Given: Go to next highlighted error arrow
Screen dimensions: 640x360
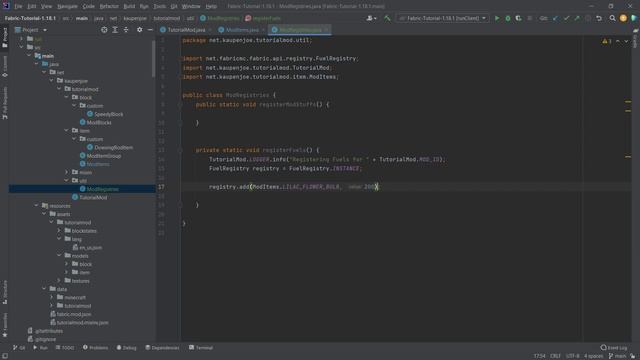Looking at the screenshot, I should [x=626, y=41].
